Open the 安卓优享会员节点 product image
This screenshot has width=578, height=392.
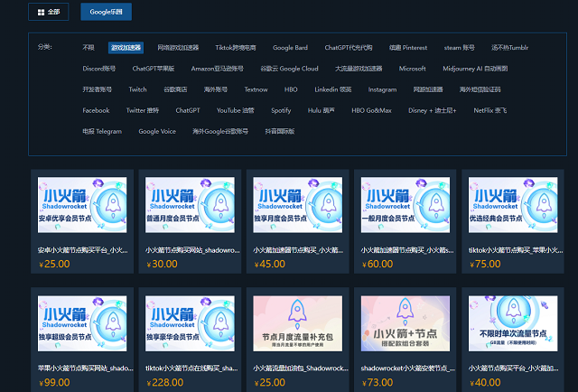[82, 205]
